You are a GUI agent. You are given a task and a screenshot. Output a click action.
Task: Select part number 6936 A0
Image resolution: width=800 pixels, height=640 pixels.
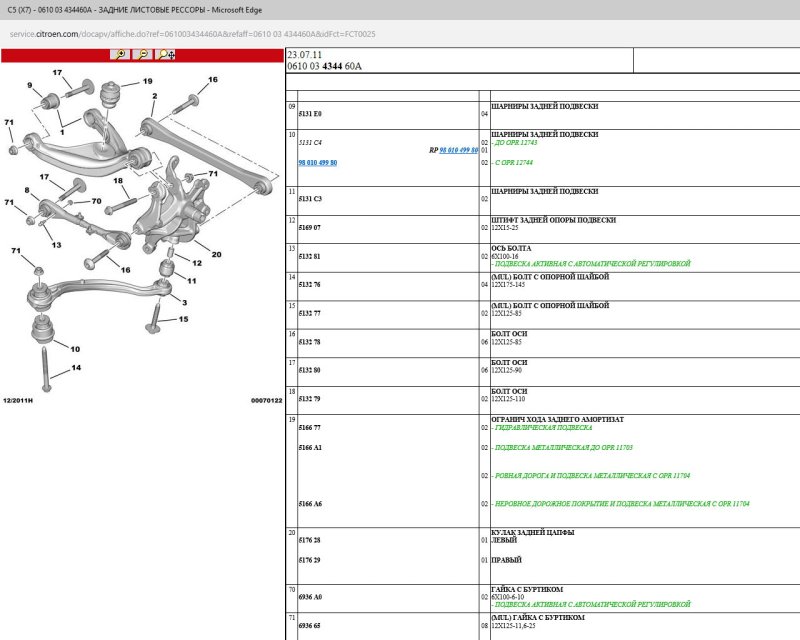pos(310,597)
